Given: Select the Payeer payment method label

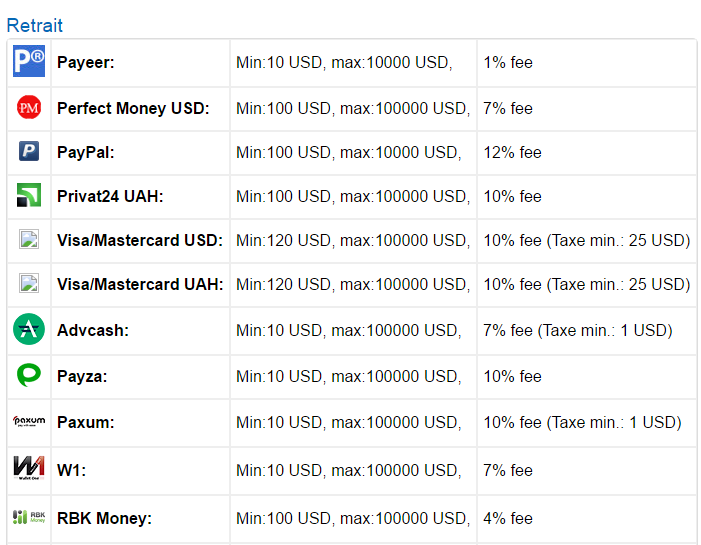Looking at the screenshot, I should pyautogui.click(x=86, y=63).
